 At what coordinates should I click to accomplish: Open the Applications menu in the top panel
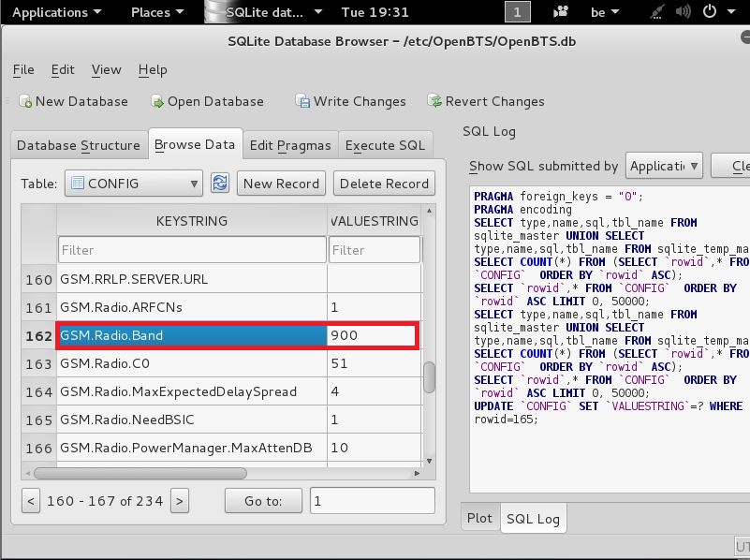[x=56, y=12]
